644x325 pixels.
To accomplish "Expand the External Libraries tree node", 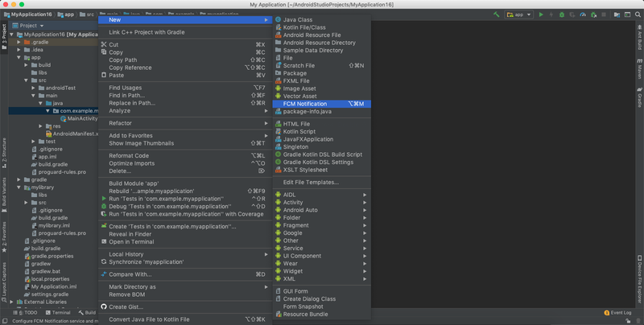I will 12,302.
